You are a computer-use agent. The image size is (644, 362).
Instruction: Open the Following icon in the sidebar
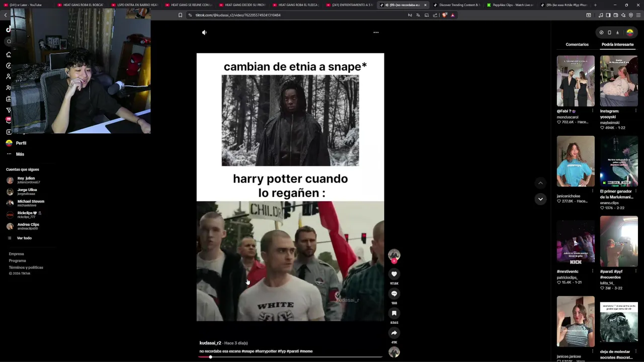[9, 76]
